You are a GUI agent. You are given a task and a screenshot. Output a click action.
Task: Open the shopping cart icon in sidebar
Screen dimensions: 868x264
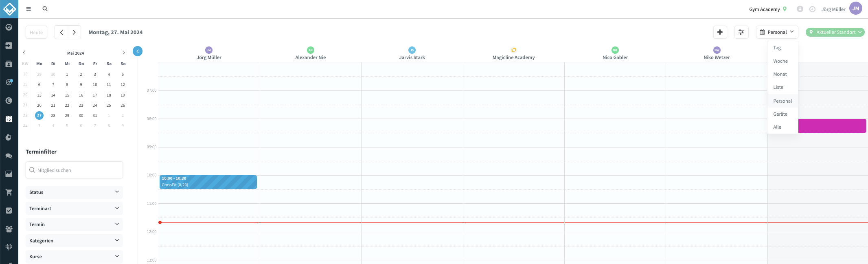point(9,192)
